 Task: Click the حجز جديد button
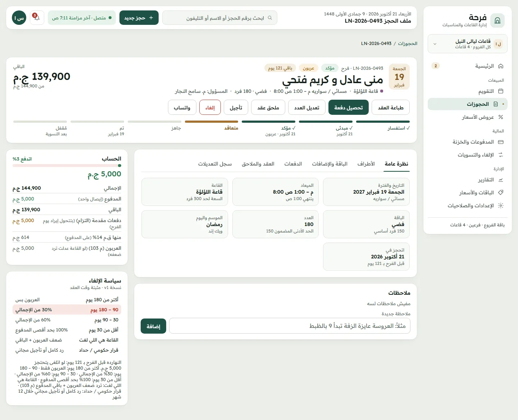[x=139, y=18]
